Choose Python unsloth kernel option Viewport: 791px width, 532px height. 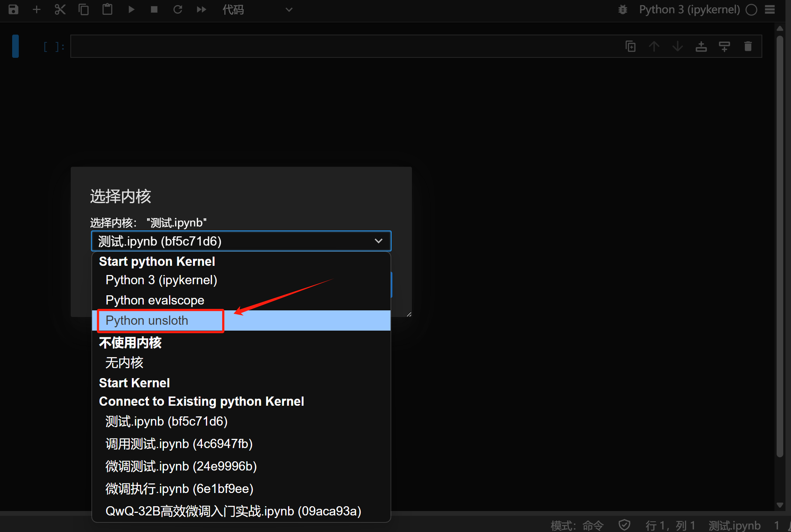(147, 320)
